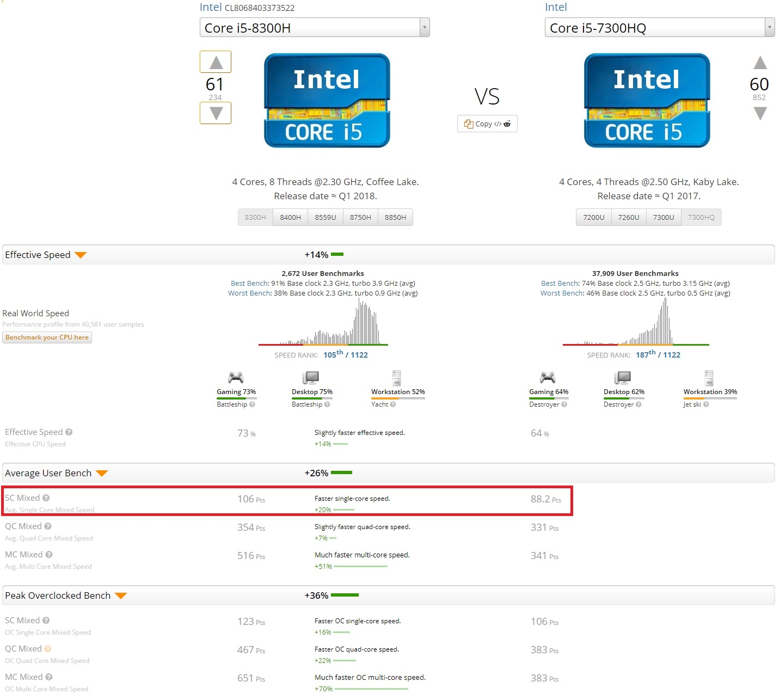The image size is (780, 700).
Task: Select the 7300HQ variant tab
Action: [x=701, y=217]
